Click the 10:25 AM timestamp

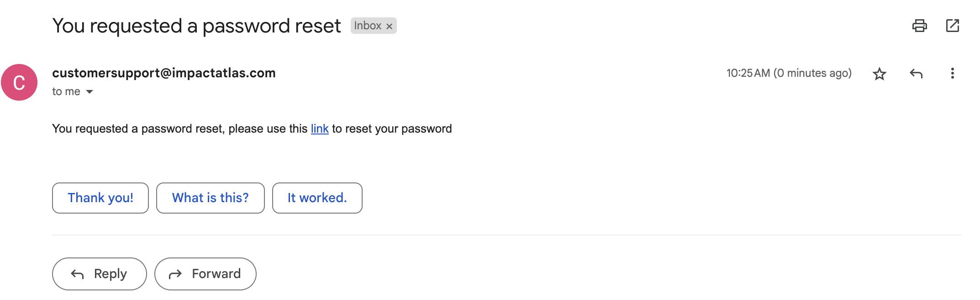click(789, 73)
